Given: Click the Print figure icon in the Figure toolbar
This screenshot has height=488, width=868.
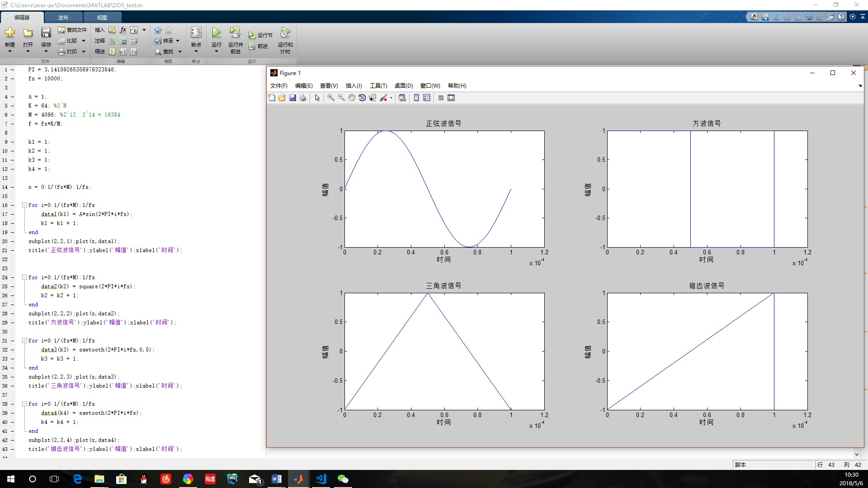Looking at the screenshot, I should tap(303, 98).
